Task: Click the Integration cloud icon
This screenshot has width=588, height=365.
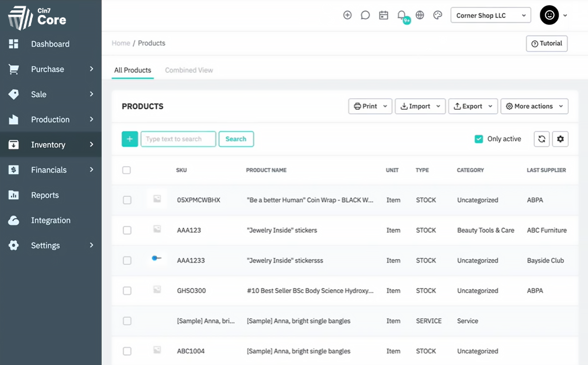Action: coord(14,220)
